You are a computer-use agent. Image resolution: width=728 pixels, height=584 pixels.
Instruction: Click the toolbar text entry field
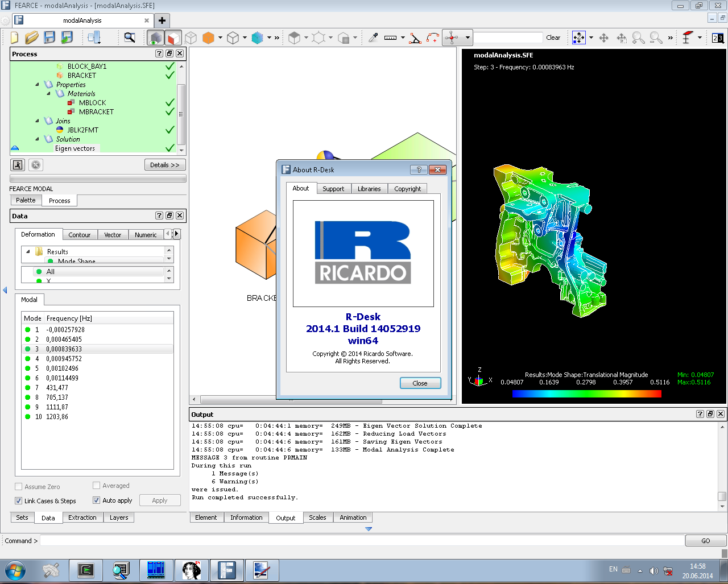[508, 38]
